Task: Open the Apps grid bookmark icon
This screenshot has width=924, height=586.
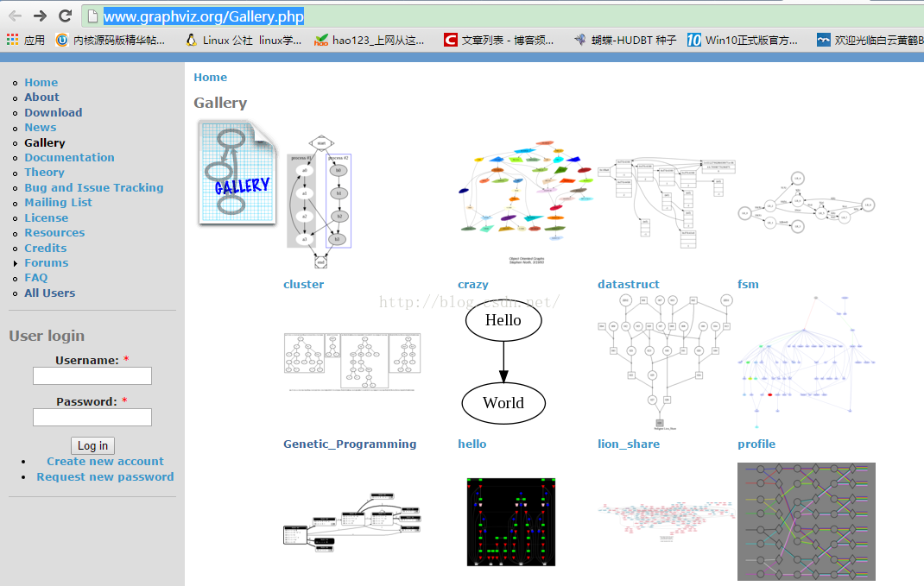Action: tap(12, 40)
